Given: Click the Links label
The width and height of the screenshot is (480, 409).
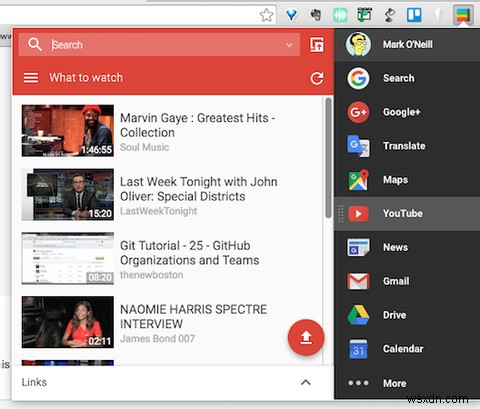Looking at the screenshot, I should click(x=34, y=382).
